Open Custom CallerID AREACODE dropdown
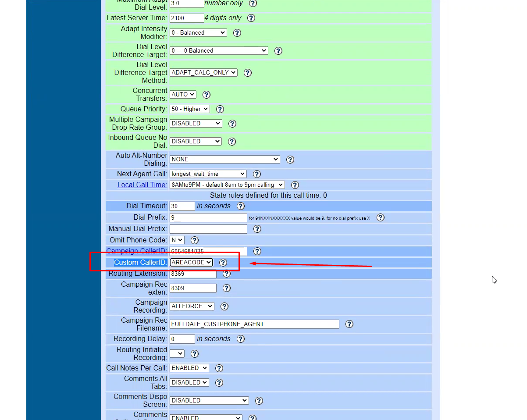 point(192,263)
